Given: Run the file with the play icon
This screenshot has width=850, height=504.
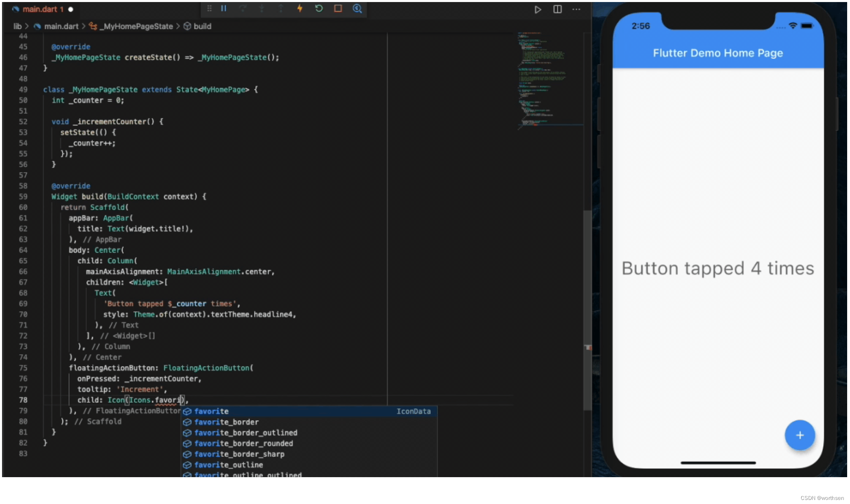Looking at the screenshot, I should point(538,9).
